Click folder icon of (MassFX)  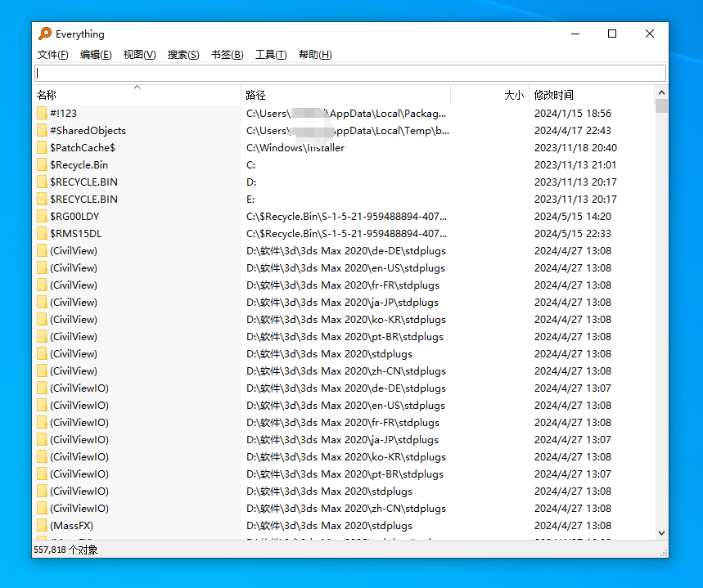coord(42,526)
